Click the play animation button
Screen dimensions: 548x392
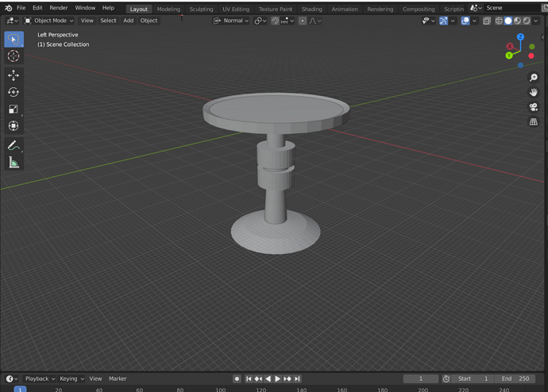point(277,379)
